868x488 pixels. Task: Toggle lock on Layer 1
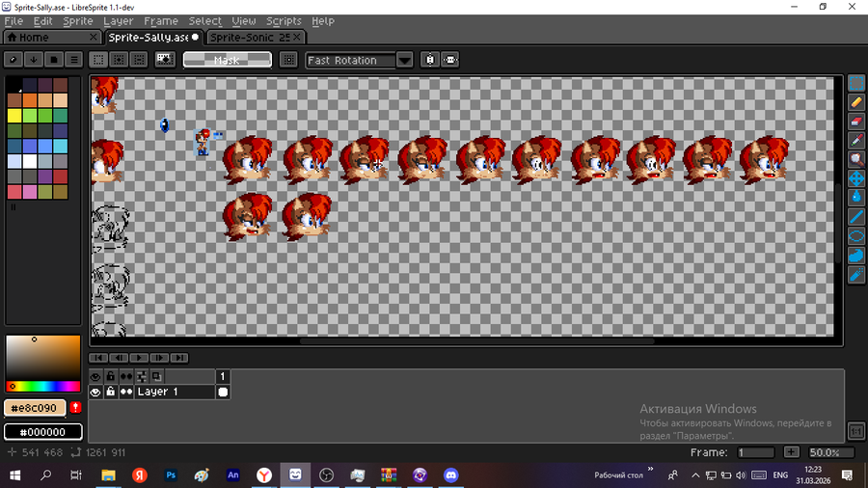coord(111,393)
